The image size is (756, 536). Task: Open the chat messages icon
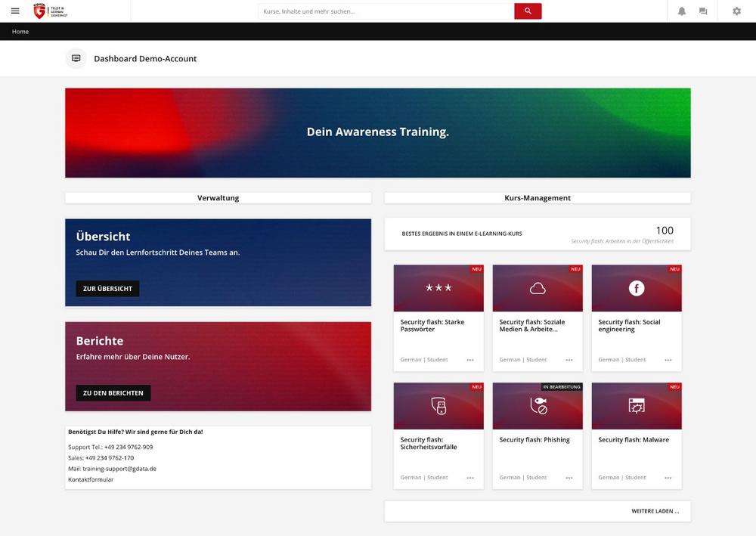click(x=703, y=11)
